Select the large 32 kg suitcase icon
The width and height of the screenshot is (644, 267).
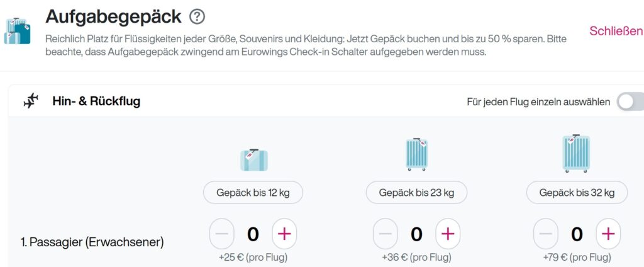click(576, 153)
